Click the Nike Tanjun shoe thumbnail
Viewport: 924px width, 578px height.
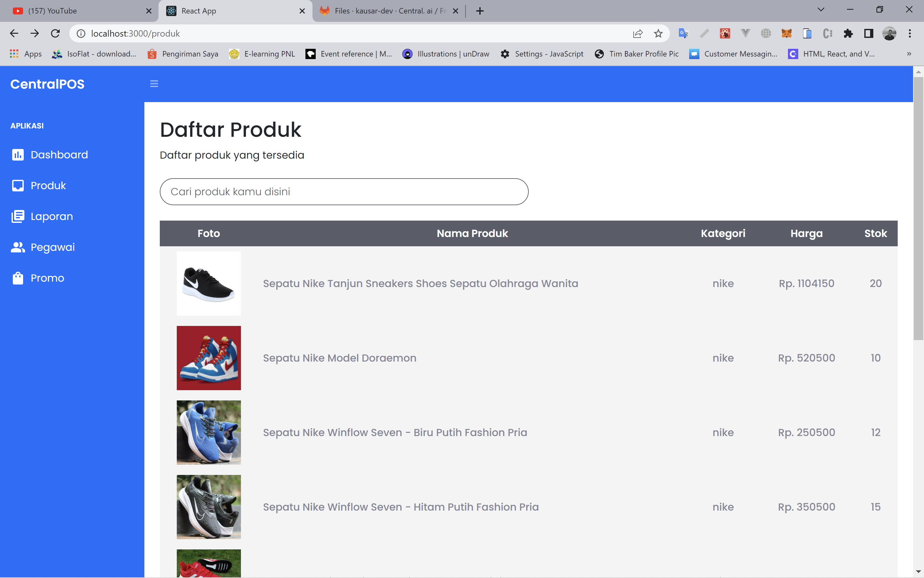[209, 283]
